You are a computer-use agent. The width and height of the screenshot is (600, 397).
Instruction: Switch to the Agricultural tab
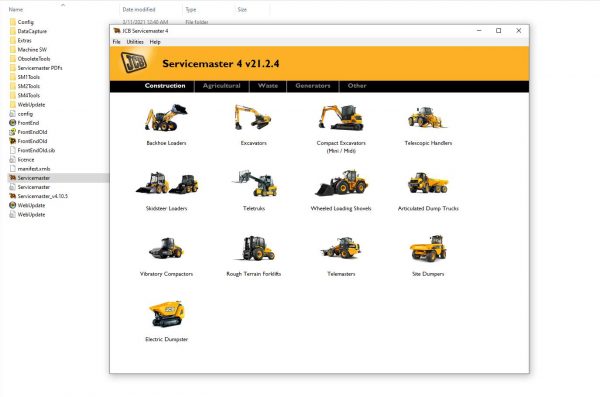[x=222, y=86]
